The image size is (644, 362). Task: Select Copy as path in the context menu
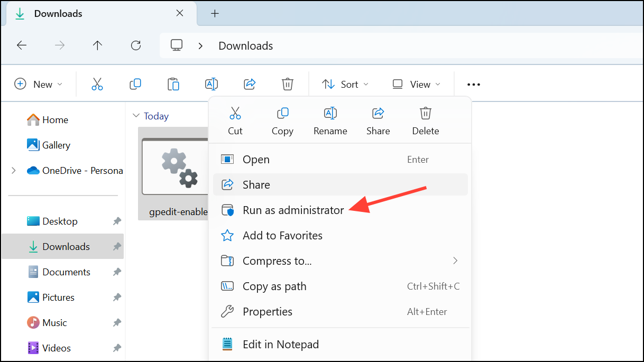click(274, 286)
